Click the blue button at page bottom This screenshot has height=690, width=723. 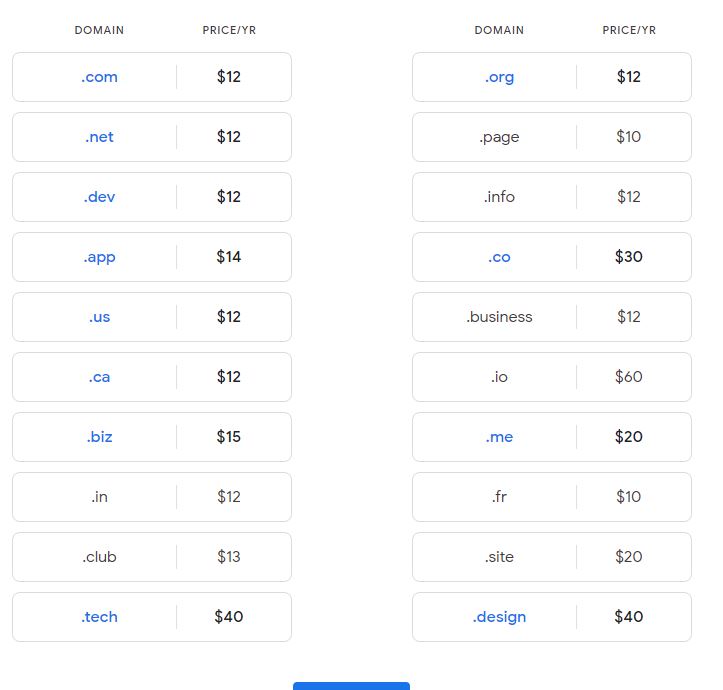pyautogui.click(x=351, y=686)
